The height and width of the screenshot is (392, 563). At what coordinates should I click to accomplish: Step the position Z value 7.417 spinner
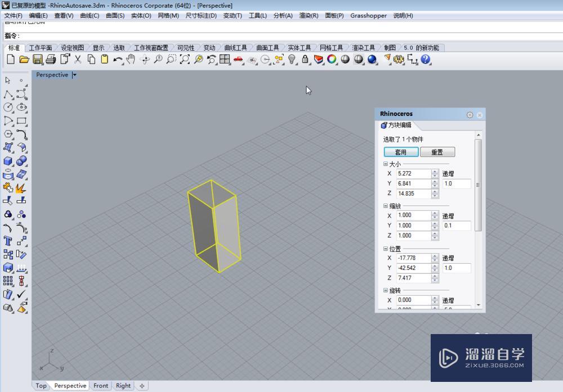pyautogui.click(x=435, y=278)
